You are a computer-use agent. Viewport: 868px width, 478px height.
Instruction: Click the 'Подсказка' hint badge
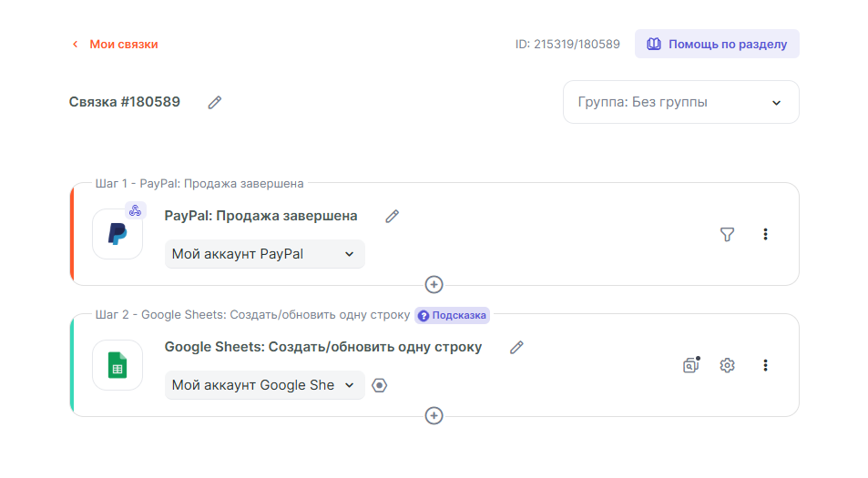(453, 315)
